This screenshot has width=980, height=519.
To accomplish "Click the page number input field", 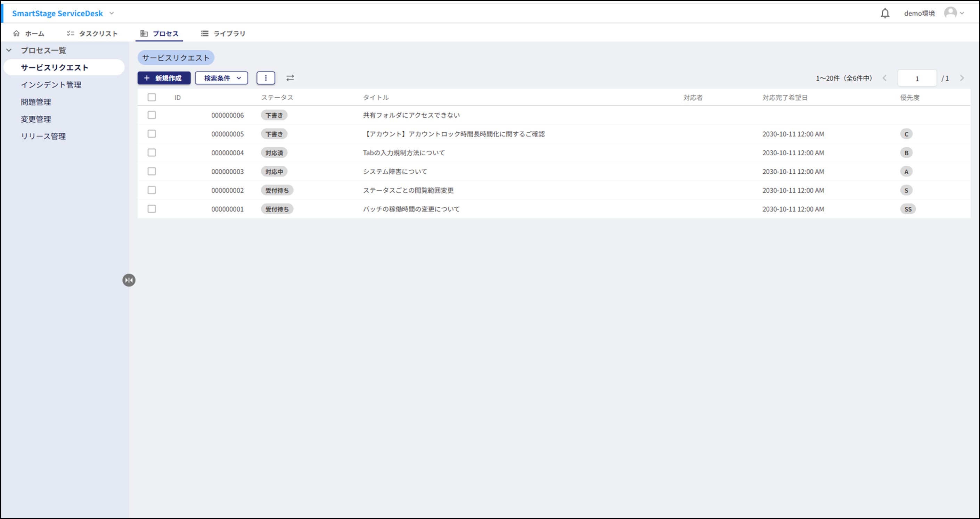I will pos(916,78).
